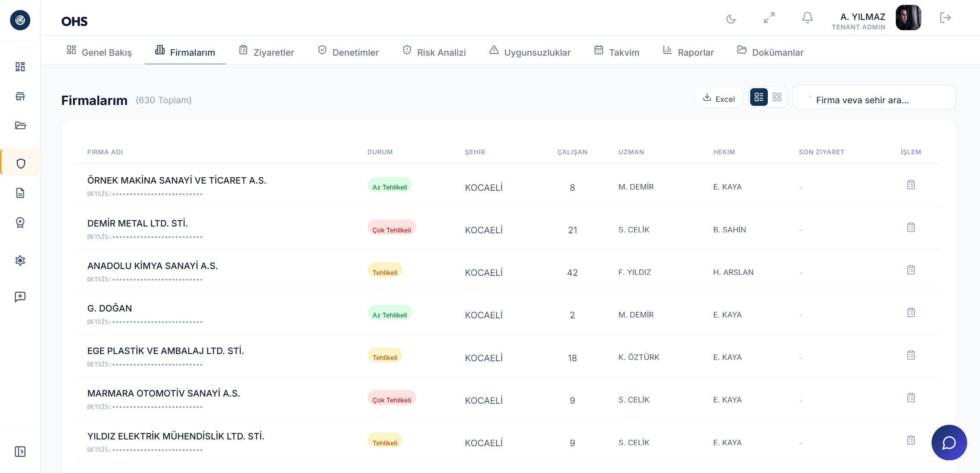Open action icon for EGE PLASTİK row

point(911,355)
